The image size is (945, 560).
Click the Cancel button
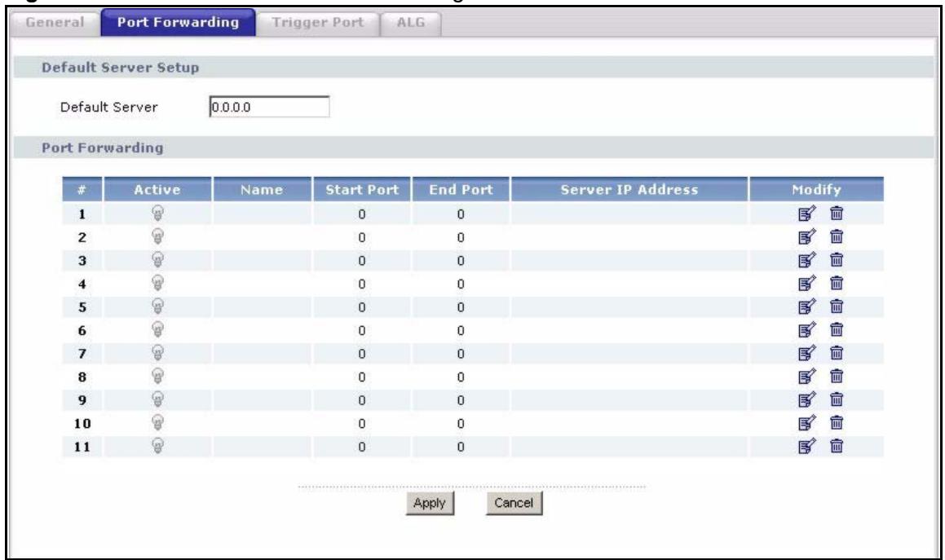point(514,503)
